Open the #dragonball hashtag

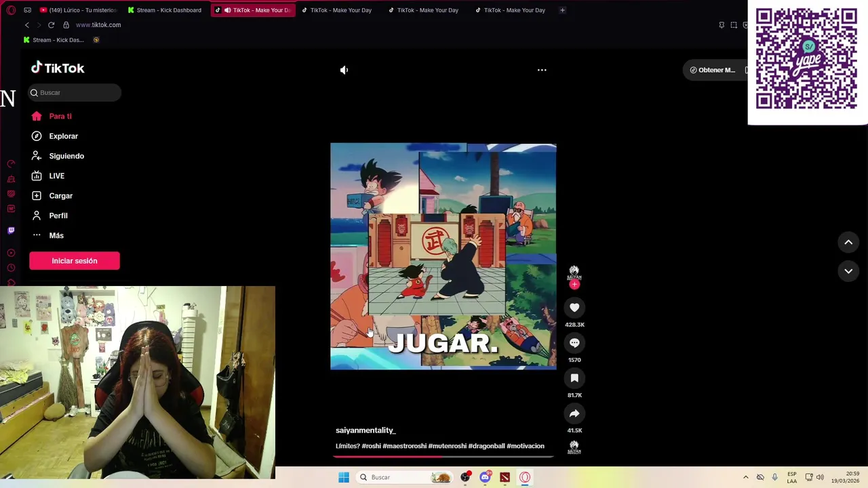pyautogui.click(x=486, y=446)
